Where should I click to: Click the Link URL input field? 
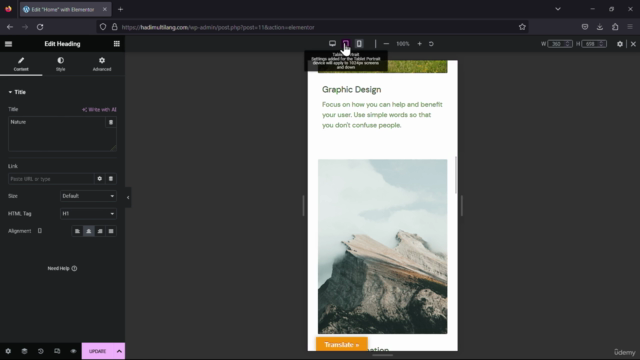[51, 179]
